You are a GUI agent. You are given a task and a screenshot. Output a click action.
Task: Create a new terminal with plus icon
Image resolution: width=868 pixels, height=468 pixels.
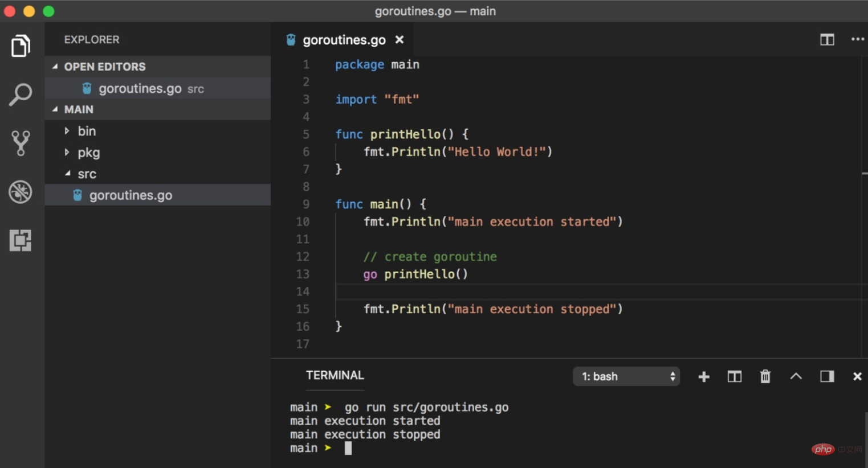704,376
